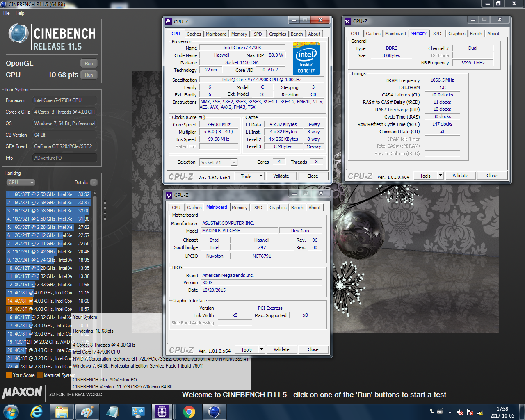Click the GFX Board field GeForce GT 720

coord(65,146)
